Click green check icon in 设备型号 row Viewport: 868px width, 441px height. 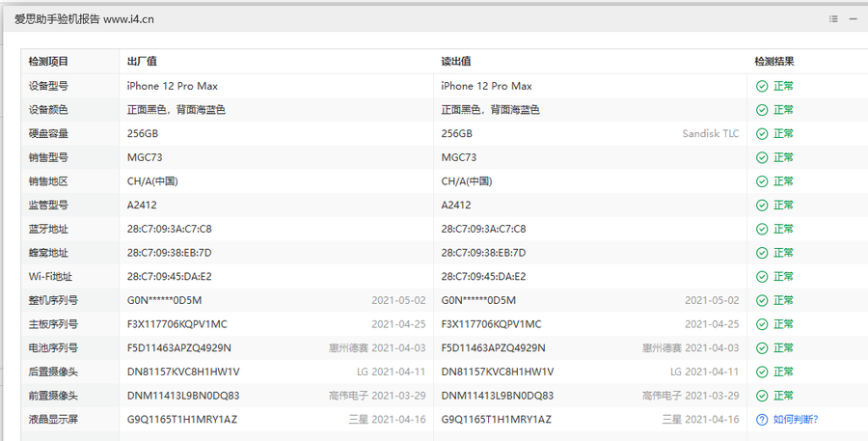click(x=762, y=87)
